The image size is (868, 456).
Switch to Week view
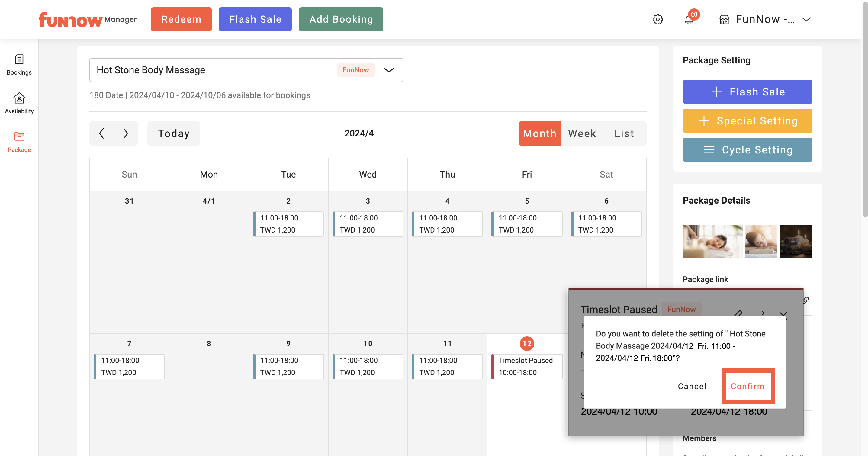tap(582, 133)
